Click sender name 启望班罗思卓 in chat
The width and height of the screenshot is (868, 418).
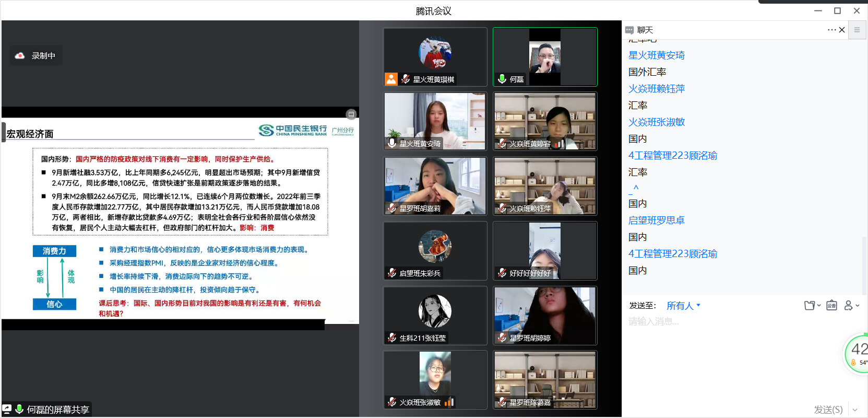[x=656, y=220]
